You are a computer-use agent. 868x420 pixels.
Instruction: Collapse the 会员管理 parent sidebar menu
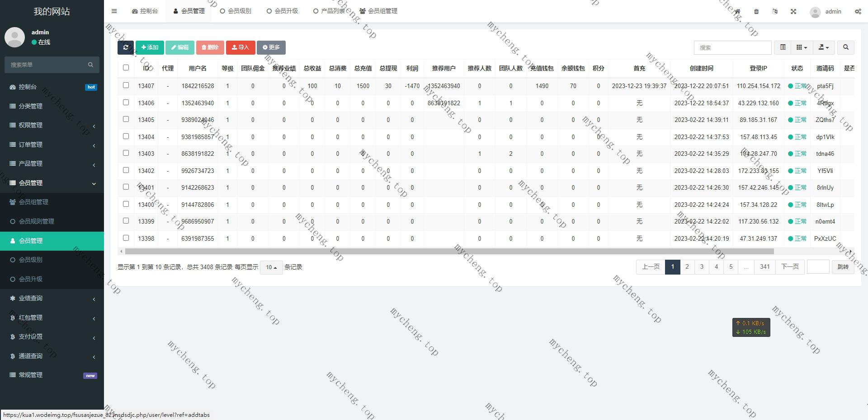point(52,183)
